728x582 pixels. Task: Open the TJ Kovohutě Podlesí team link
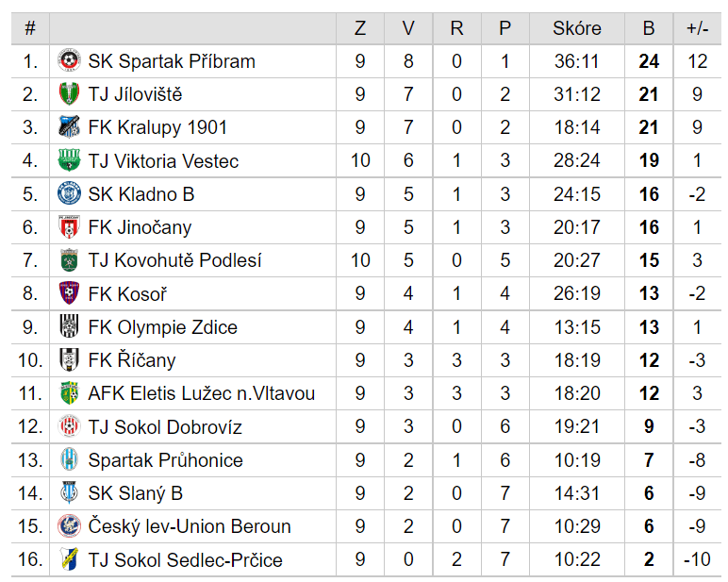click(175, 260)
